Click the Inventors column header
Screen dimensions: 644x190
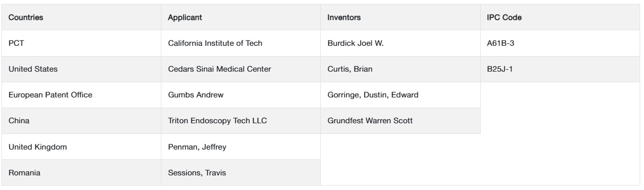coord(344,17)
